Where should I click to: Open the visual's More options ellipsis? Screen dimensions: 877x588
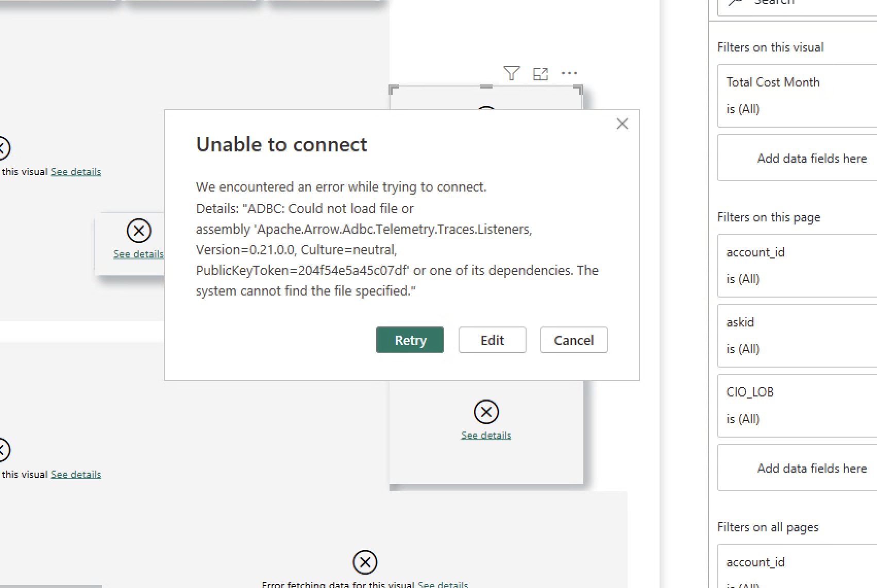(x=569, y=73)
